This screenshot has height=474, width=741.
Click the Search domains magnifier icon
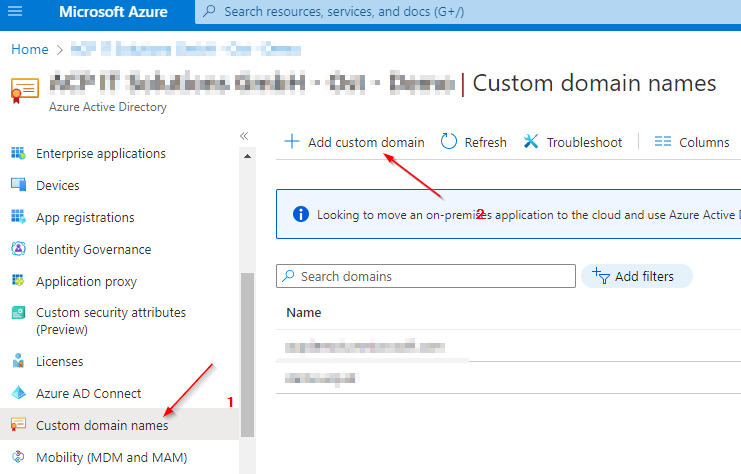288,276
